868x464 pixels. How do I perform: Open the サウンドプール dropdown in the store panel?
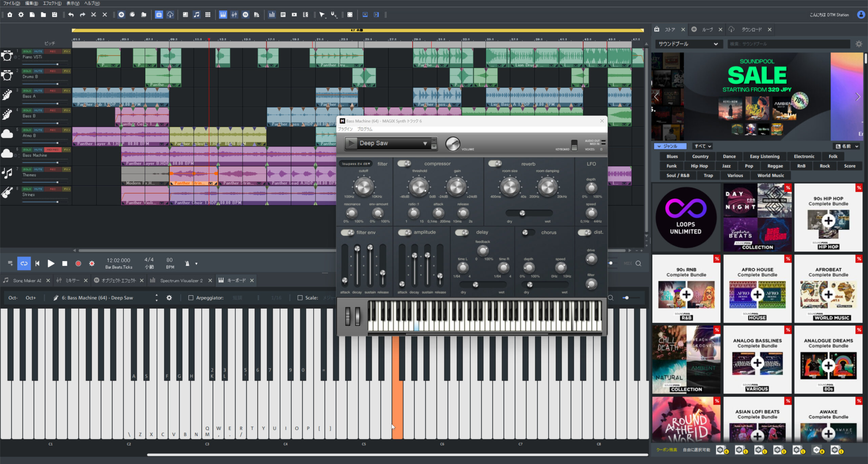click(x=688, y=44)
